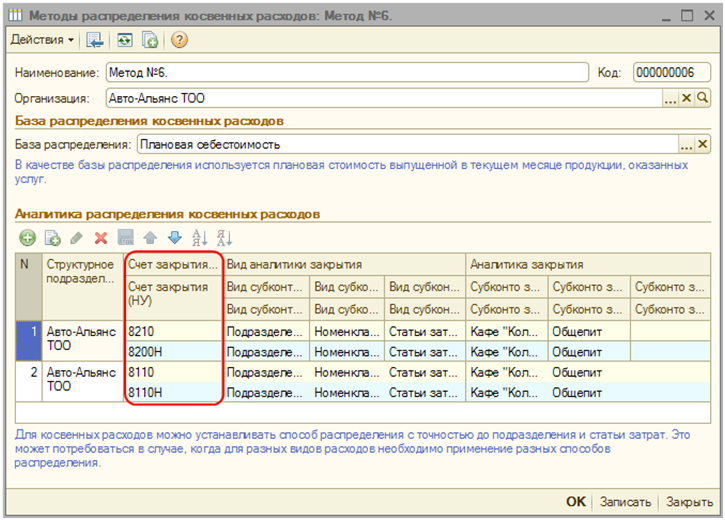The width and height of the screenshot is (725, 520).
Task: Open the Действия menu
Action: pos(42,40)
